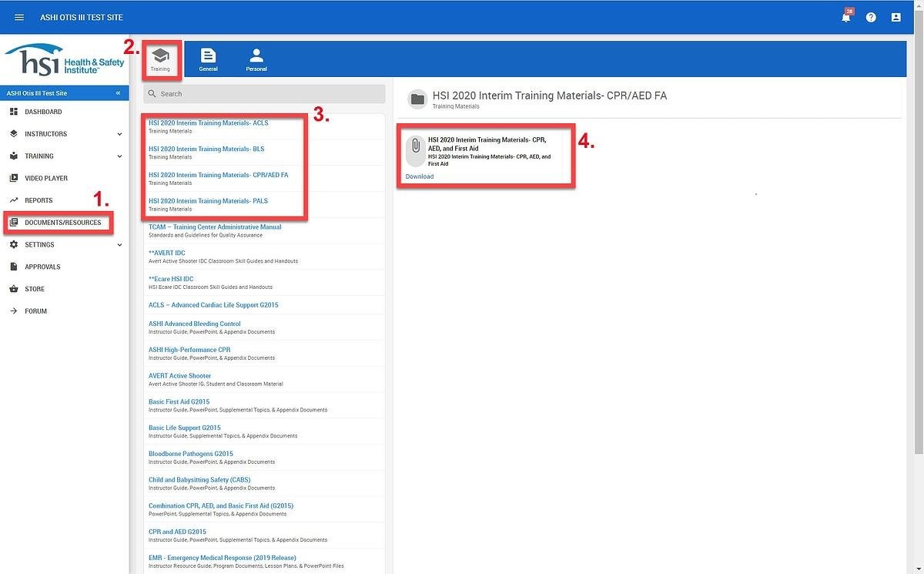This screenshot has width=924, height=574.
Task: Click the Search input field
Action: (264, 94)
